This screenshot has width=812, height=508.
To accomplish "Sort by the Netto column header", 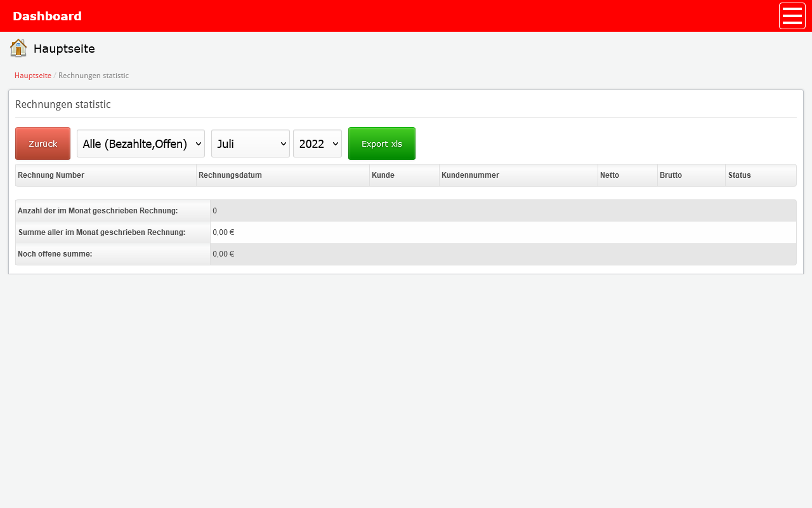I will pyautogui.click(x=610, y=175).
